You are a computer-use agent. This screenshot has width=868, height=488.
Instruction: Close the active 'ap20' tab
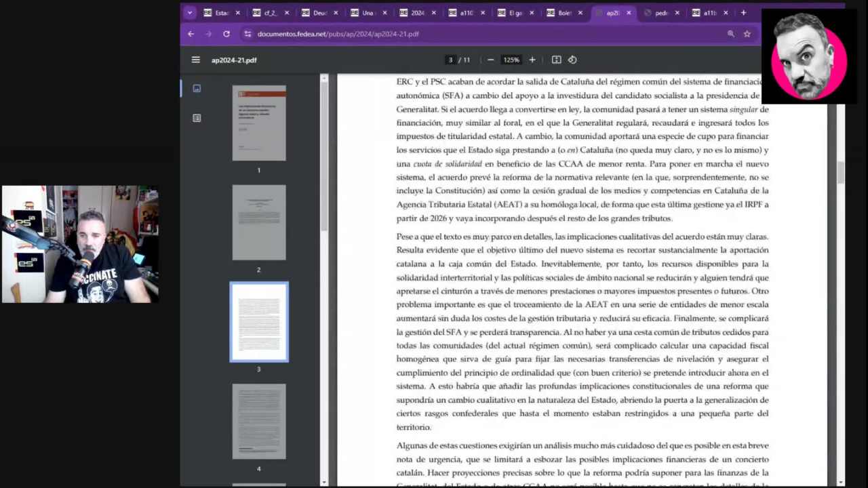point(629,13)
